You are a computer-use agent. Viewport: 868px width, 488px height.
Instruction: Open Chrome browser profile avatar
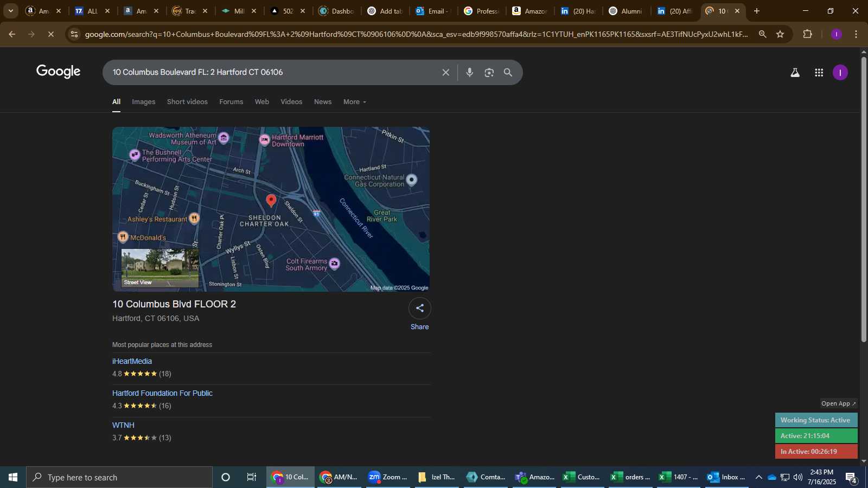[x=837, y=34]
